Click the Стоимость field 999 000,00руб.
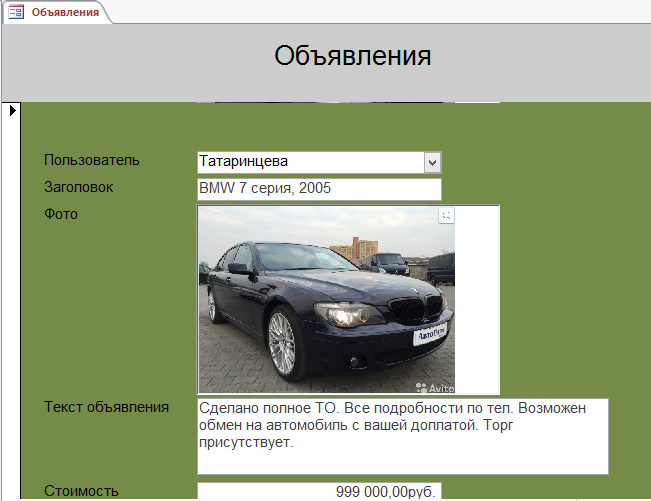Viewport: 651px width, 501px height. pyautogui.click(x=319, y=491)
